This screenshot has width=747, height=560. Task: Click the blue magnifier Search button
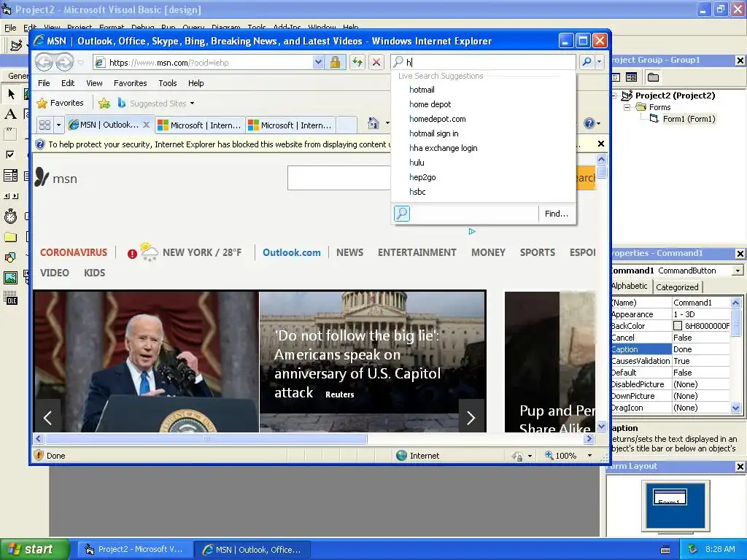[587, 62]
